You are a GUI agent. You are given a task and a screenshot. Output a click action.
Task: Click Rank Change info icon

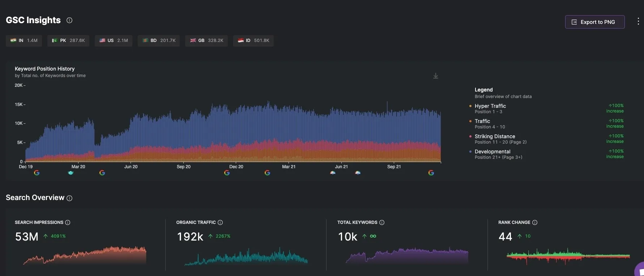(535, 222)
